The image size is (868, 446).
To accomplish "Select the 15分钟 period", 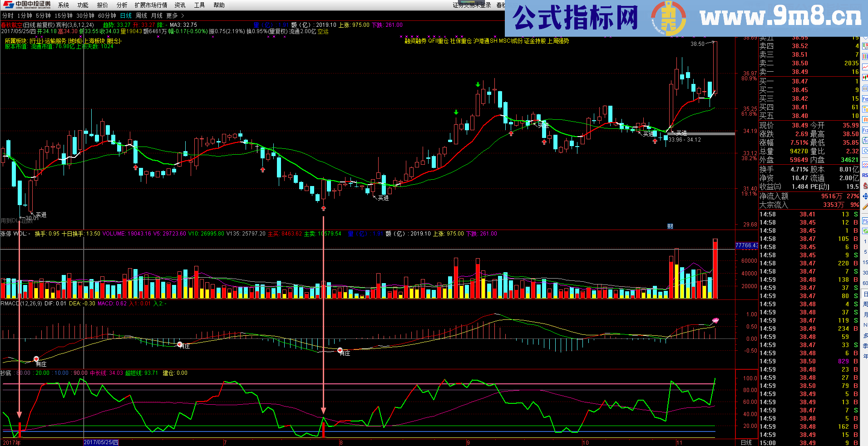I will tap(64, 15).
